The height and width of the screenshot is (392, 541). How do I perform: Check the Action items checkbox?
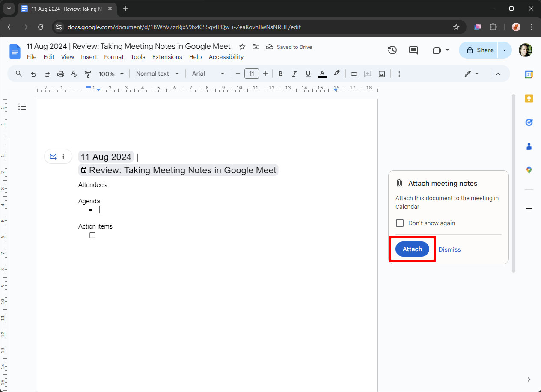pos(92,235)
